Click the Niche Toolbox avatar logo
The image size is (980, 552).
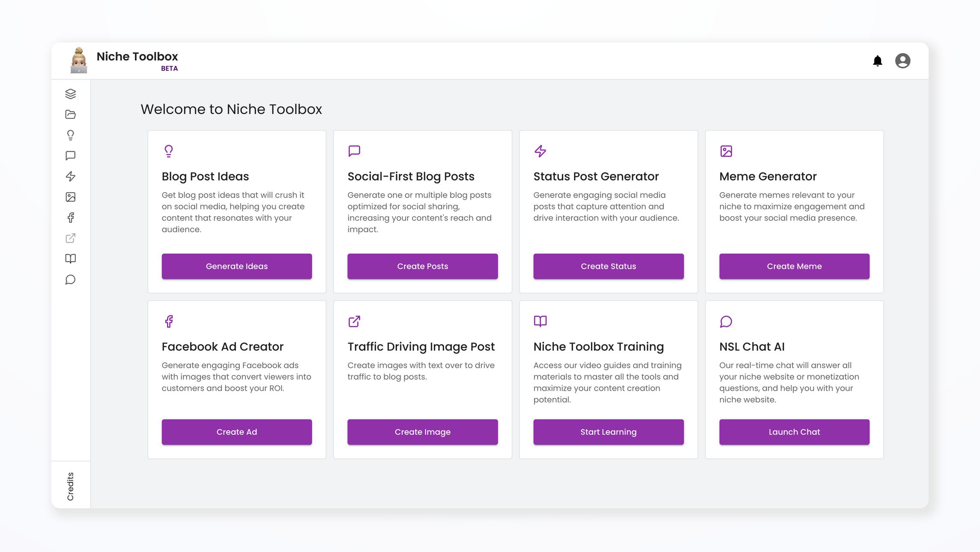point(79,60)
